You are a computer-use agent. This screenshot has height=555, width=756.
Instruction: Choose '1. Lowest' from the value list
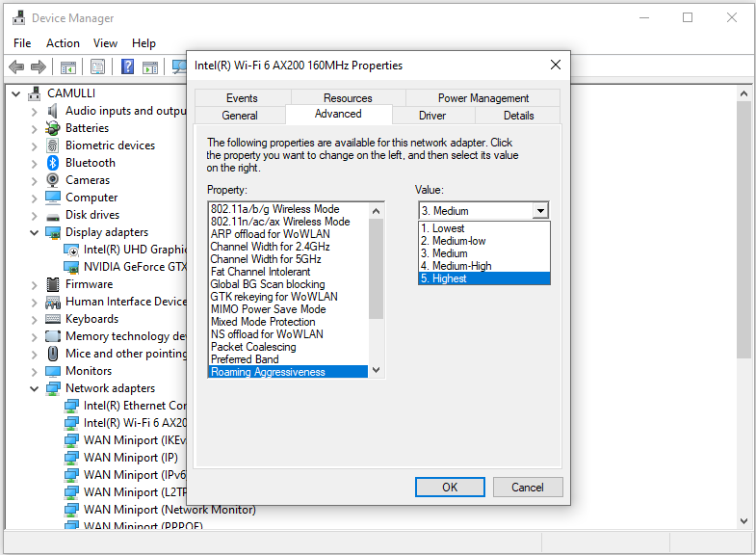[x=484, y=228]
